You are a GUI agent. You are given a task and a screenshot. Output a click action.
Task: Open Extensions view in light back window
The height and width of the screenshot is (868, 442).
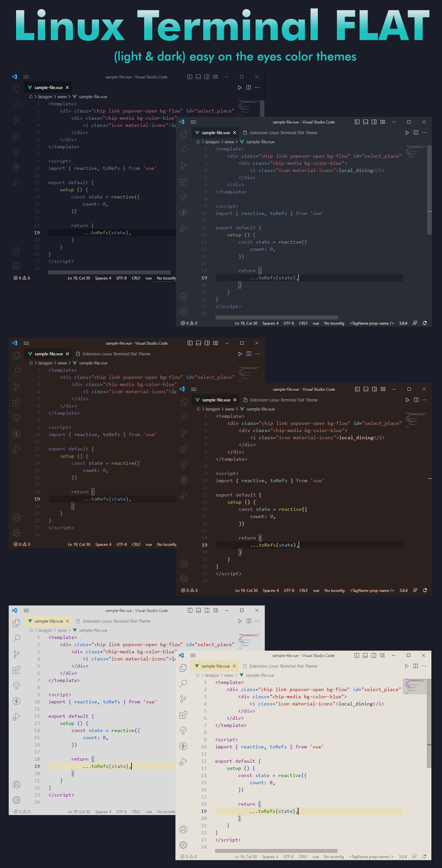(16, 670)
